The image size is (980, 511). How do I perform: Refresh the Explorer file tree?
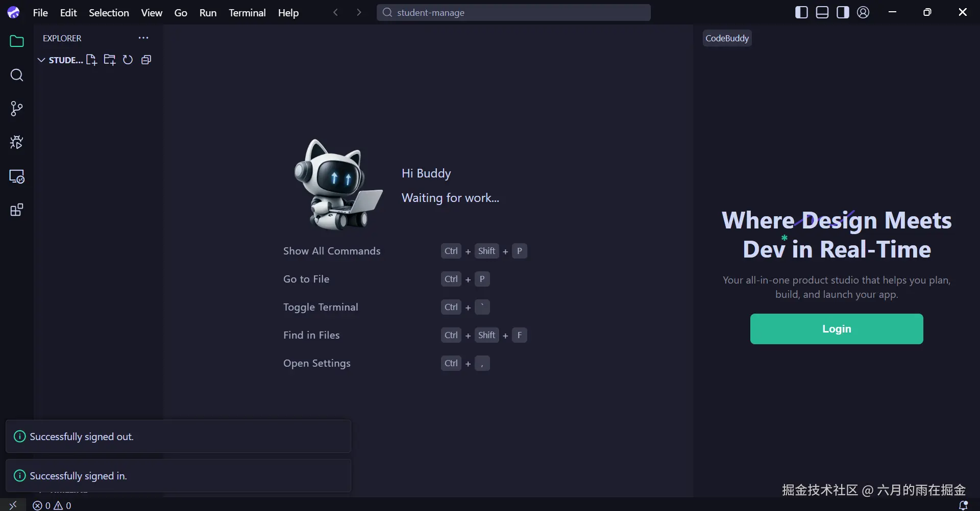[128, 60]
